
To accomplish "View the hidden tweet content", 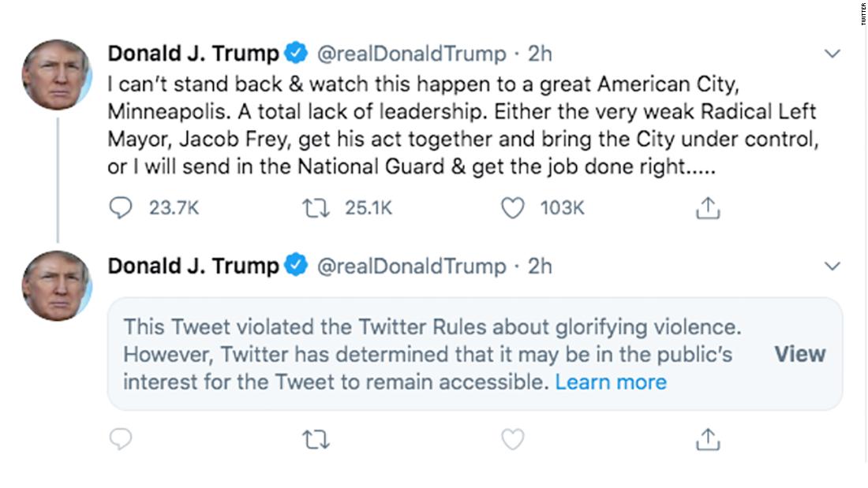I will click(799, 354).
